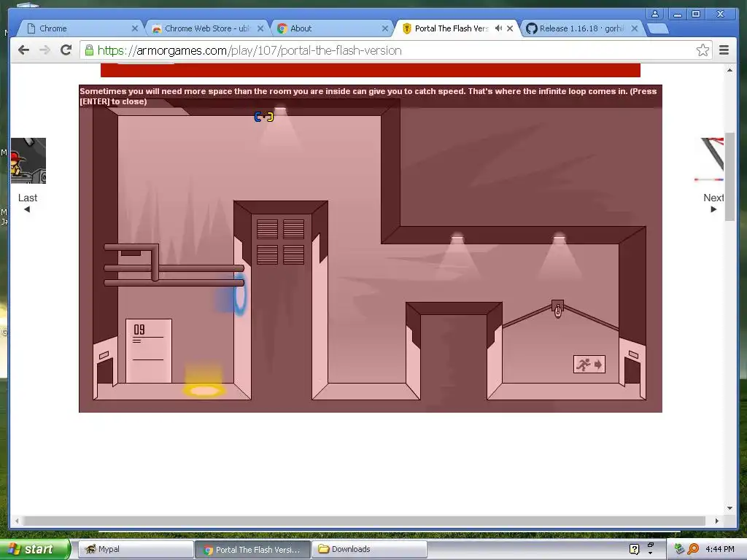The image size is (747, 560).
Task: Click the portal gun crosshair cursor in game
Action: coord(264,117)
